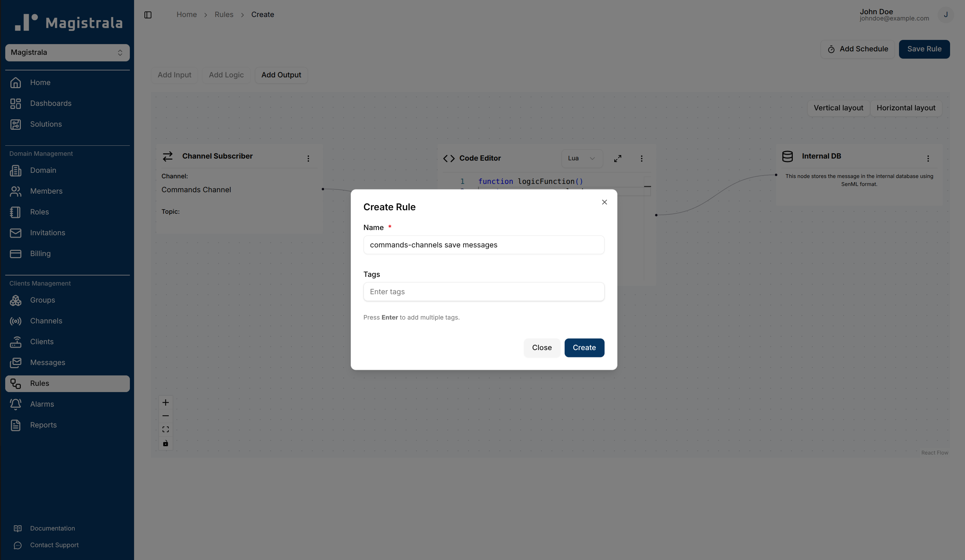Click the Clients router icon

point(16,342)
